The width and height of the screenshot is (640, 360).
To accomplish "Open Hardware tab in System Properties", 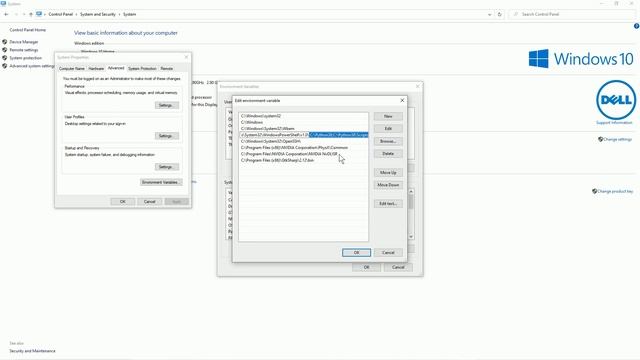I will pyautogui.click(x=96, y=69).
